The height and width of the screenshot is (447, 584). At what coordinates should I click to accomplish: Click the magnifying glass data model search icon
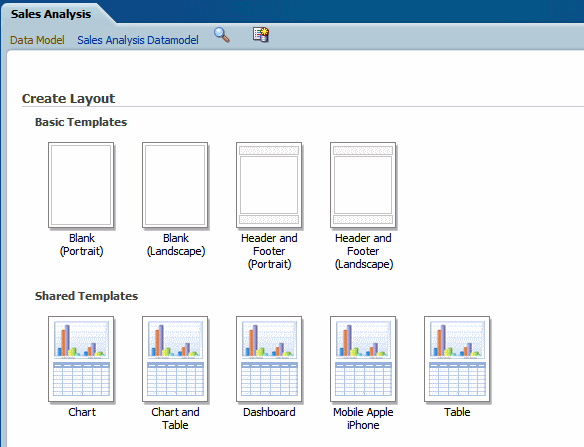pos(222,35)
